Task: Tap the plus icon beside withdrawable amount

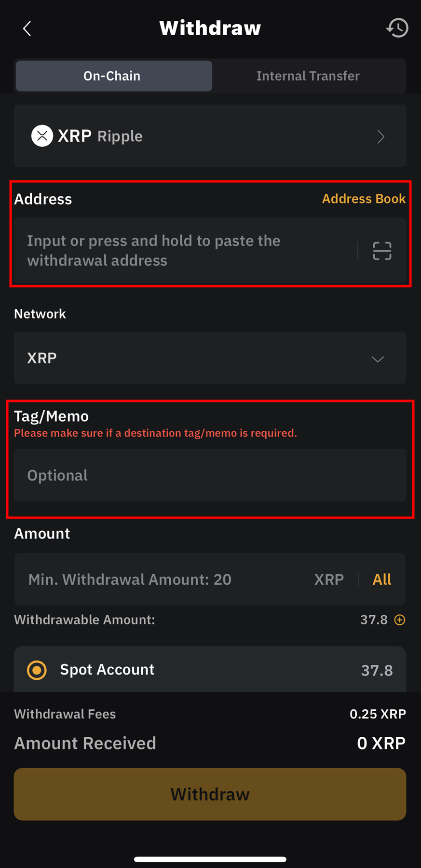Action: point(400,620)
